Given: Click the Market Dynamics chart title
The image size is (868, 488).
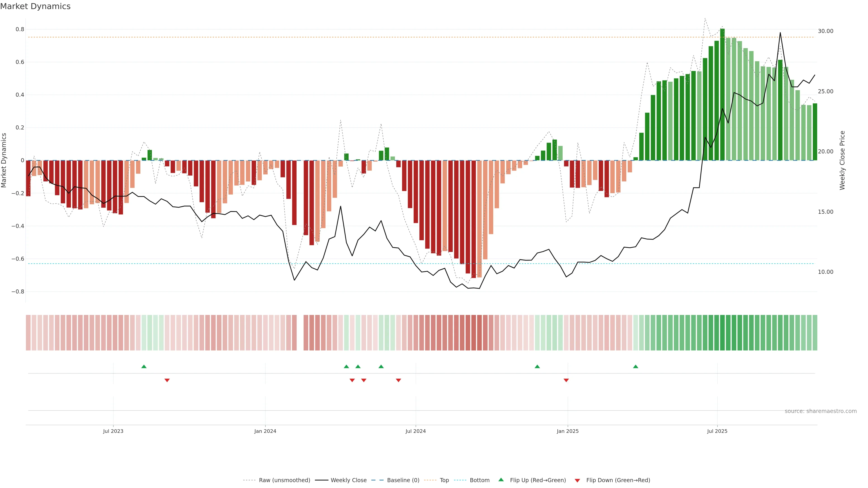Looking at the screenshot, I should point(35,6).
